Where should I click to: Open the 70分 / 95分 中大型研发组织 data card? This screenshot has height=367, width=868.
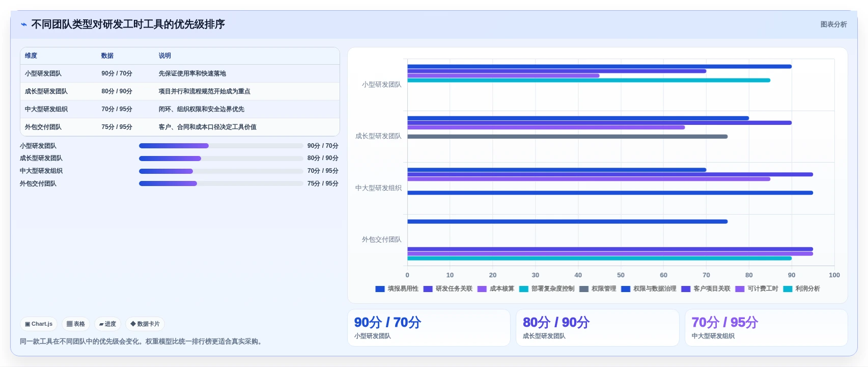[x=766, y=328]
